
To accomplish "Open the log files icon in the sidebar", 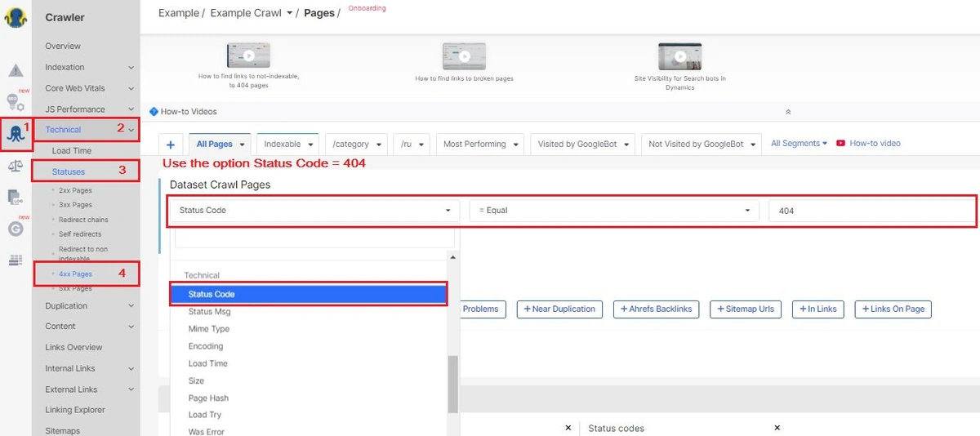I will pyautogui.click(x=16, y=197).
